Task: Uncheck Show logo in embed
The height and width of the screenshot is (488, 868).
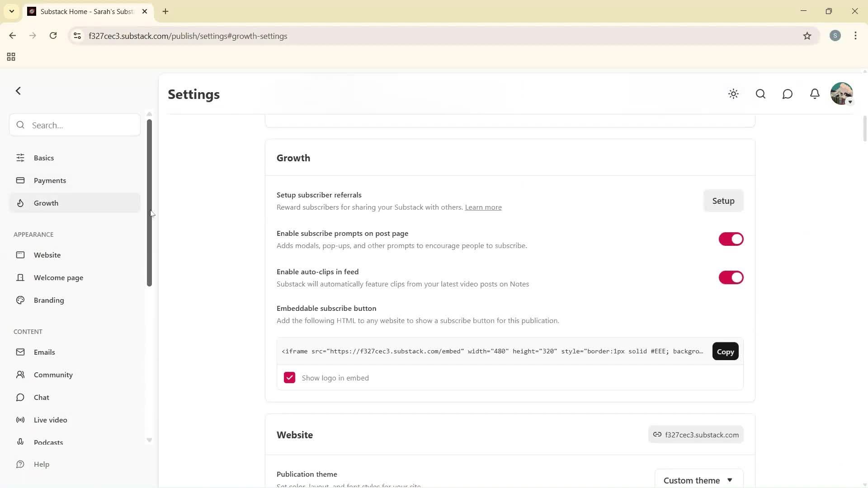Action: click(x=289, y=377)
